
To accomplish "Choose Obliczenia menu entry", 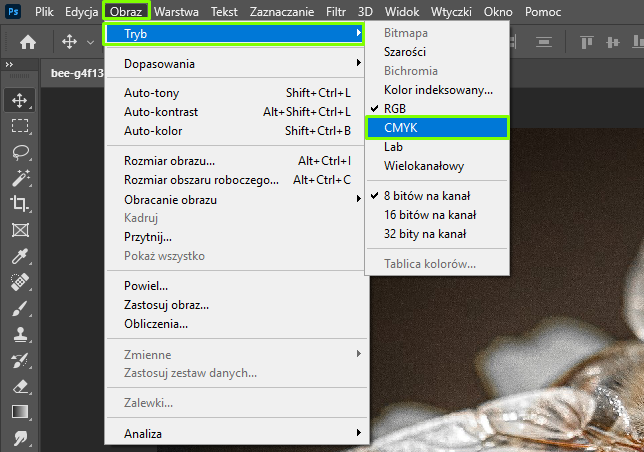I will [236, 324].
